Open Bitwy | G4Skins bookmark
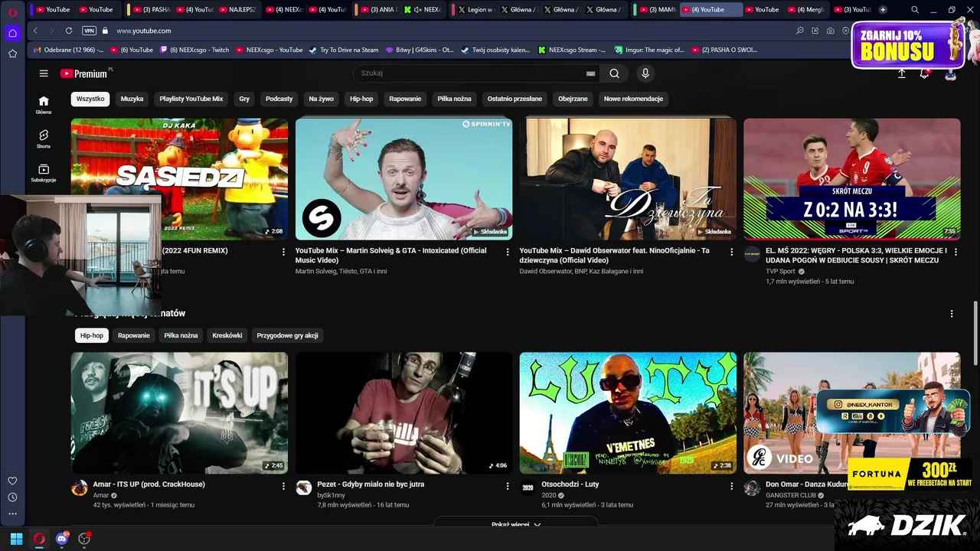This screenshot has width=980, height=551. point(419,50)
